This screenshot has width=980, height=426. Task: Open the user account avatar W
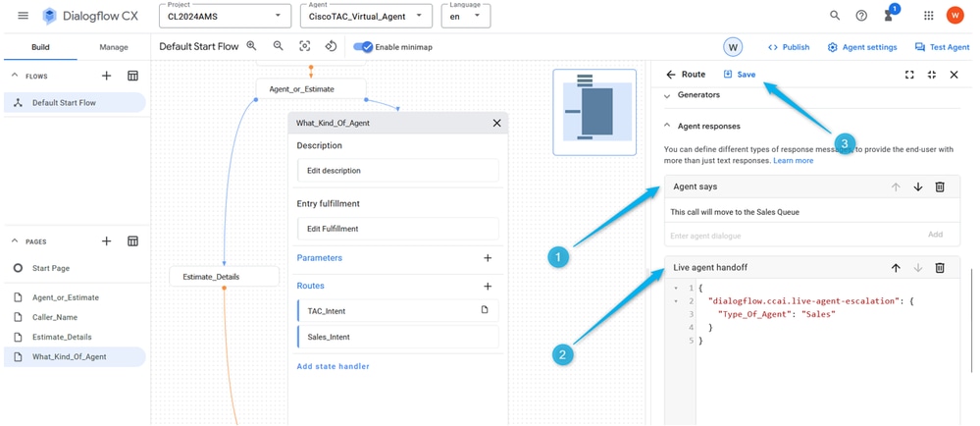955,16
